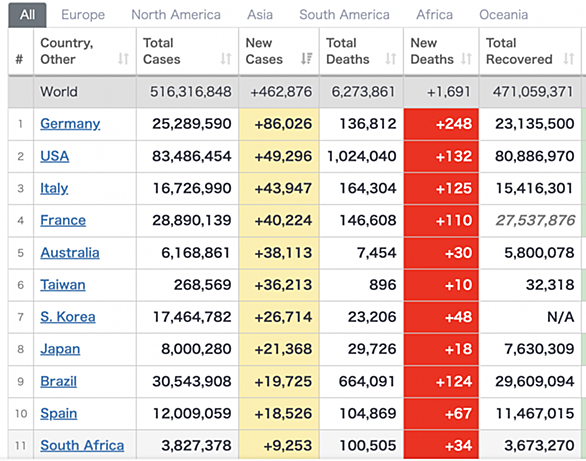The image size is (586, 461).
Task: Click Taiwan total cases 268,569
Action: coord(203,285)
